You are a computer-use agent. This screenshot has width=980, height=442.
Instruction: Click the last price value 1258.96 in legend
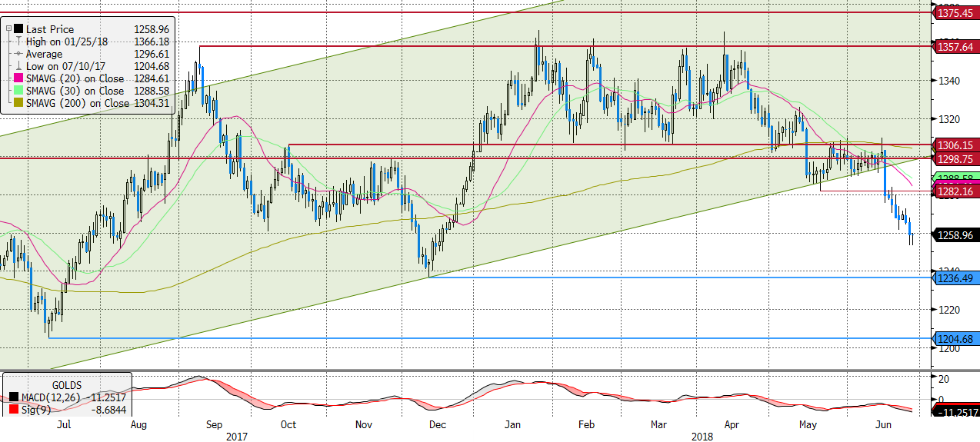pos(152,29)
